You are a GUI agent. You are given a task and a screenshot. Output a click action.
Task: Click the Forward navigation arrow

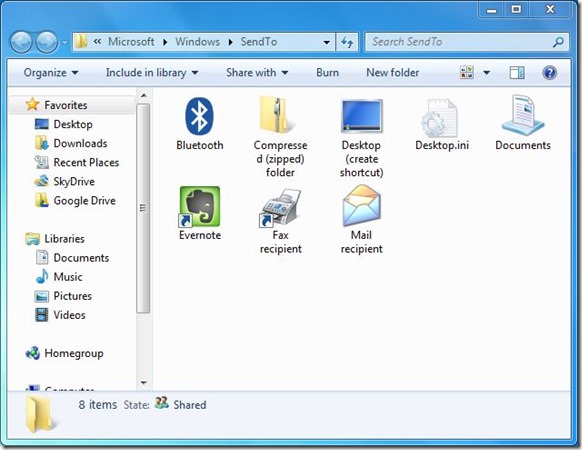click(47, 42)
